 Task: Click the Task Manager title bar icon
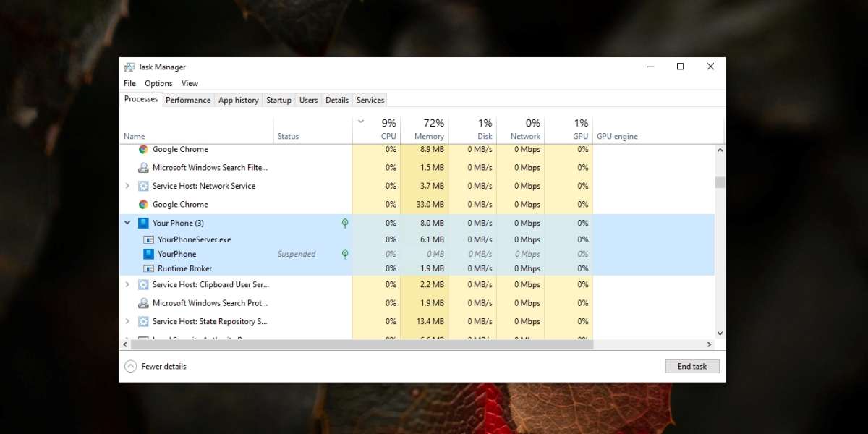pos(129,67)
